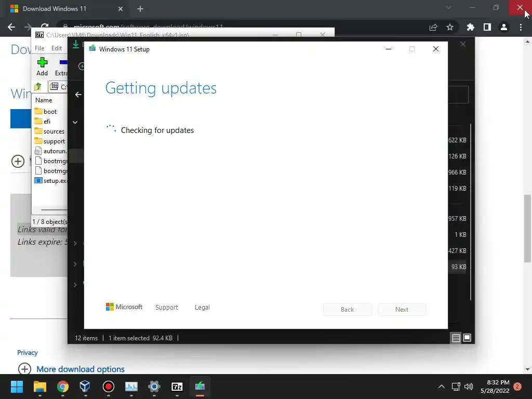The image size is (532, 399).
Task: Switch to 7-Zip on the taskbar
Action: pos(177,387)
